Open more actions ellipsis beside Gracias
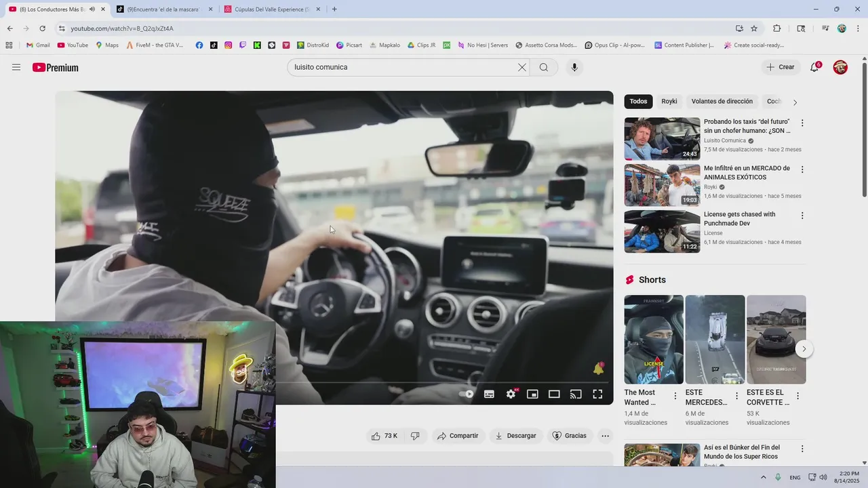 [606, 436]
